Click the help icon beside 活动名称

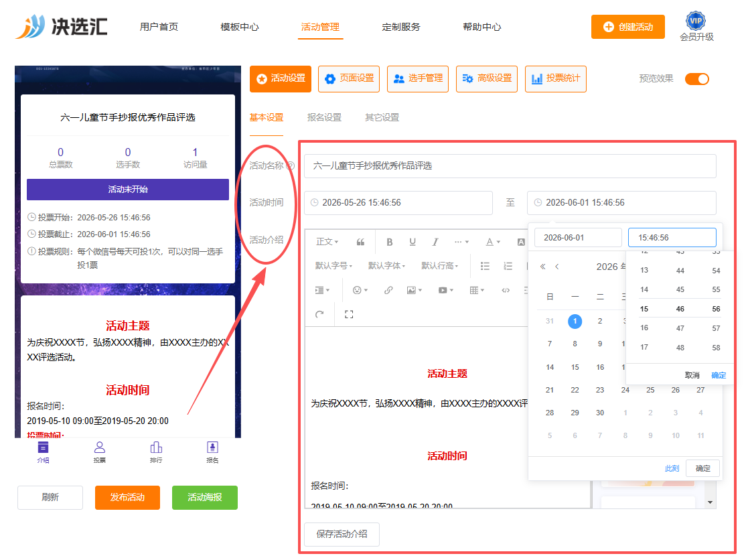[290, 165]
